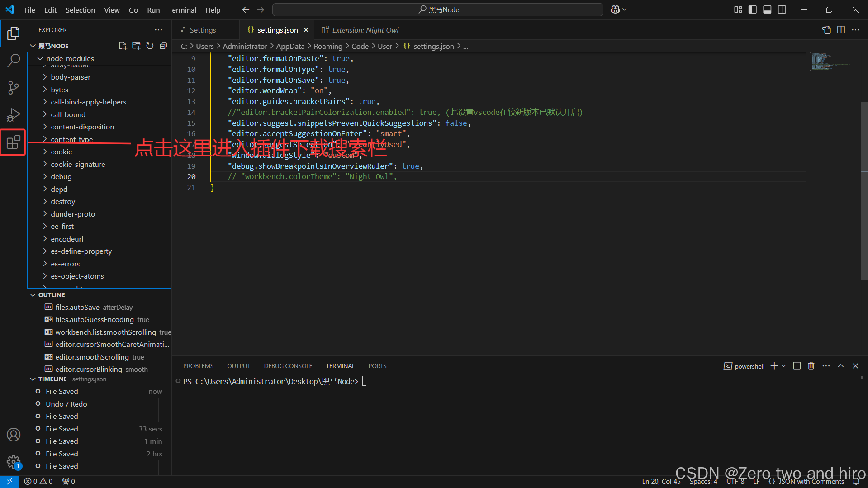
Task: Open terminal panel more actions
Action: [x=826, y=366]
